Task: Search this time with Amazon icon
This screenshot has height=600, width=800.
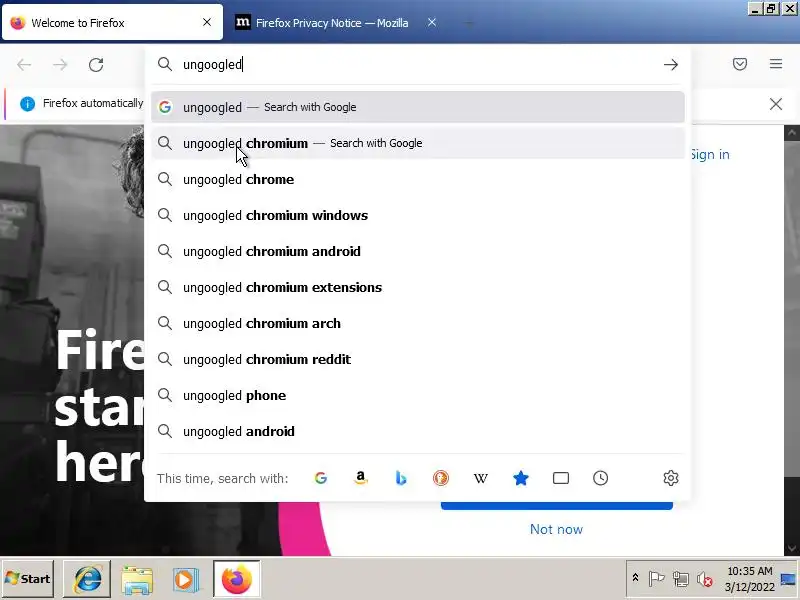Action: 361,478
